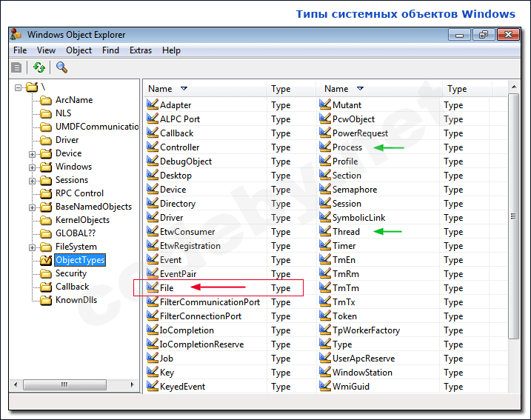Click the first Type column header
The height and width of the screenshot is (420, 531).
291,89
